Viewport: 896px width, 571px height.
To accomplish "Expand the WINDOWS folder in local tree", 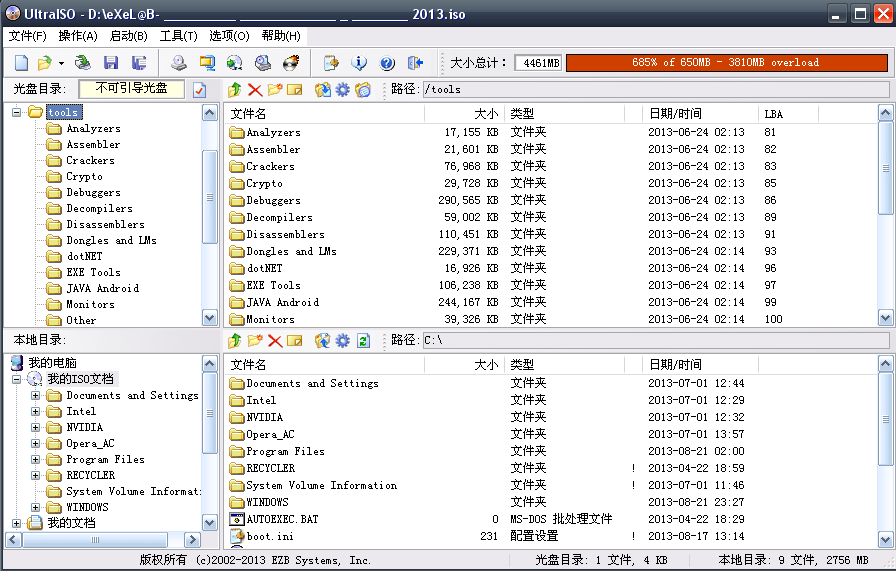I will (x=35, y=508).
